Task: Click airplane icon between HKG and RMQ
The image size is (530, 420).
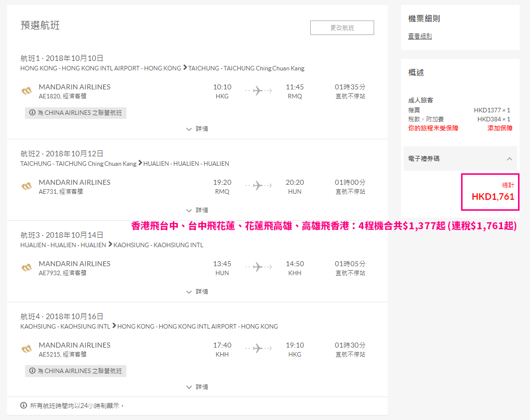Action: coord(258,90)
